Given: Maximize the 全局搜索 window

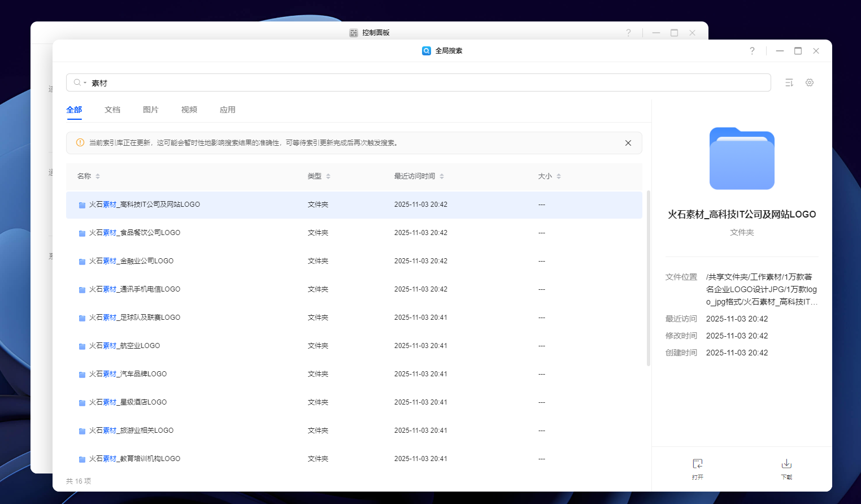Looking at the screenshot, I should point(798,51).
